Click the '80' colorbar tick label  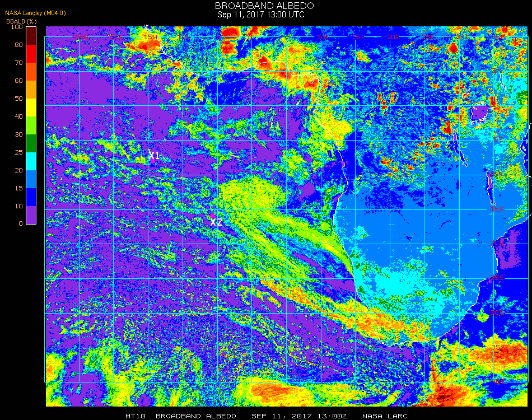click(18, 45)
